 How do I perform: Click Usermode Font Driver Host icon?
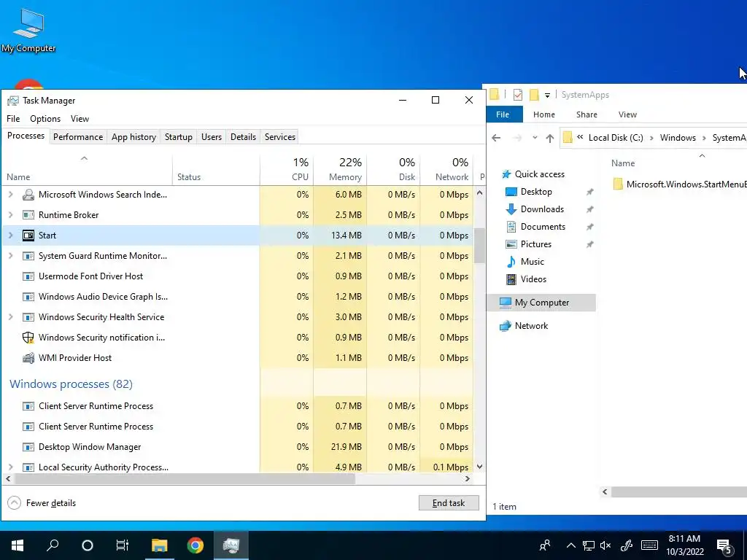pos(28,276)
